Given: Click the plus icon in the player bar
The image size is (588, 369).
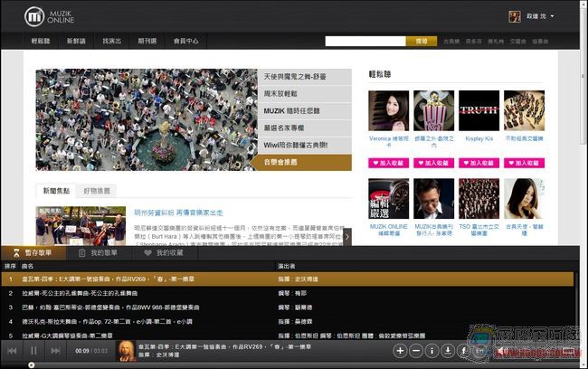Looking at the screenshot, I should pos(400,351).
